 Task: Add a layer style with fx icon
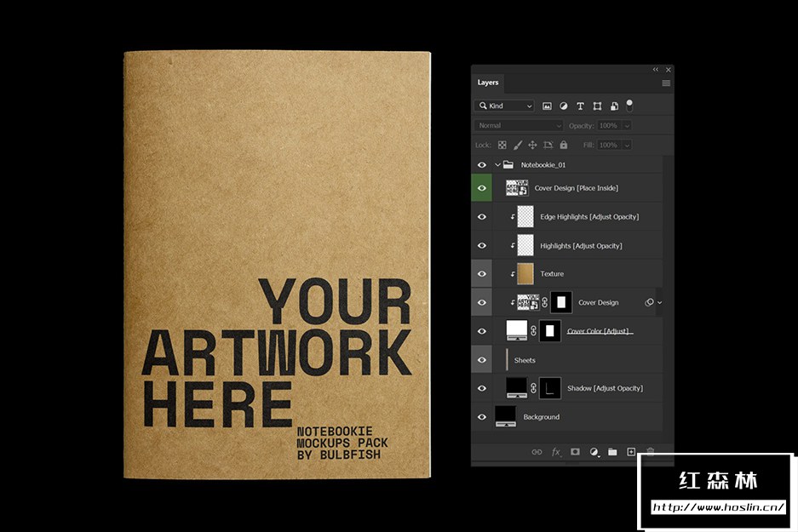pos(556,452)
